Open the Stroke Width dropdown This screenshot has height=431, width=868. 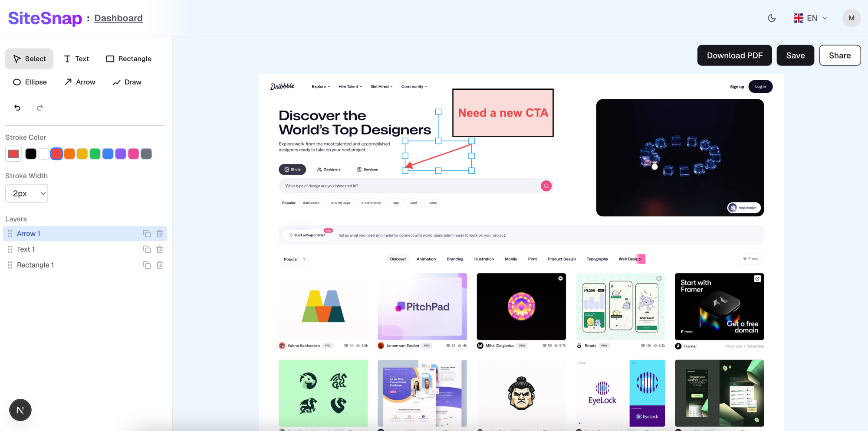(26, 193)
